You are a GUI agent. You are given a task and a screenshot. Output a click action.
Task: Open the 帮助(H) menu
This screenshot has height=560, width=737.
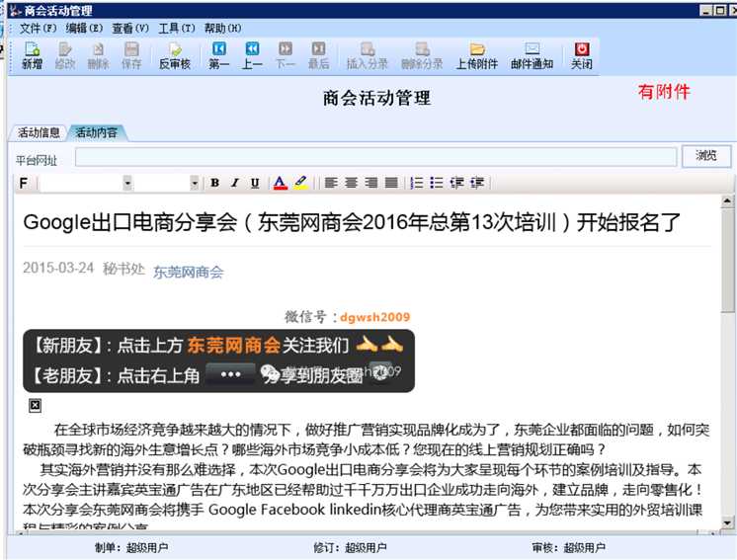tap(222, 29)
